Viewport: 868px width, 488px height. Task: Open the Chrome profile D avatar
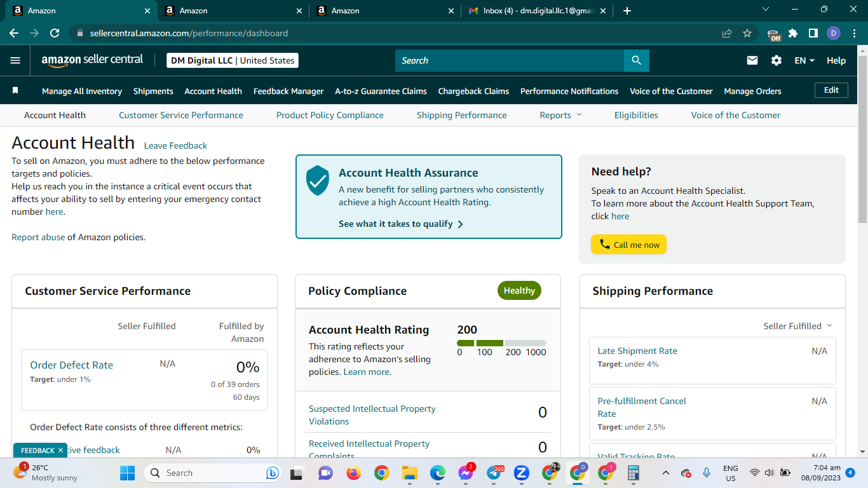tap(834, 33)
